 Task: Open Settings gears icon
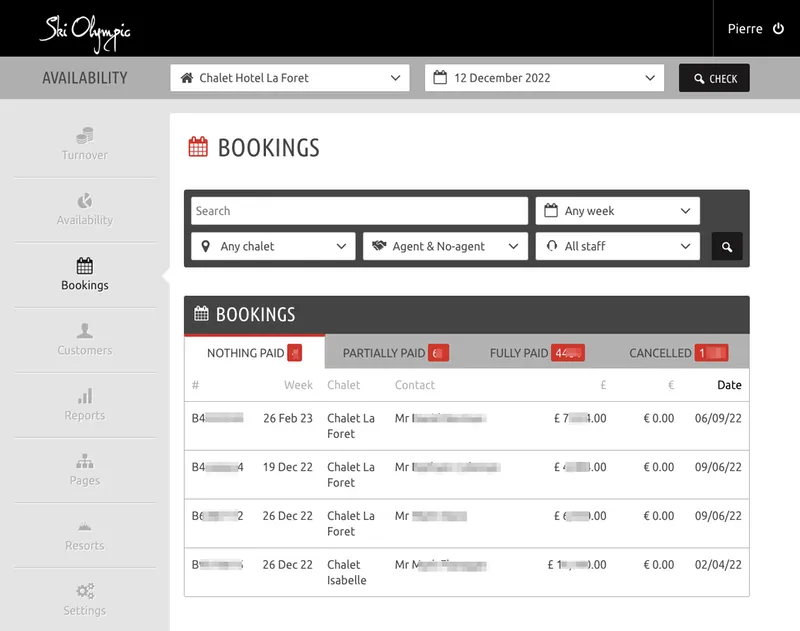pyautogui.click(x=85, y=591)
